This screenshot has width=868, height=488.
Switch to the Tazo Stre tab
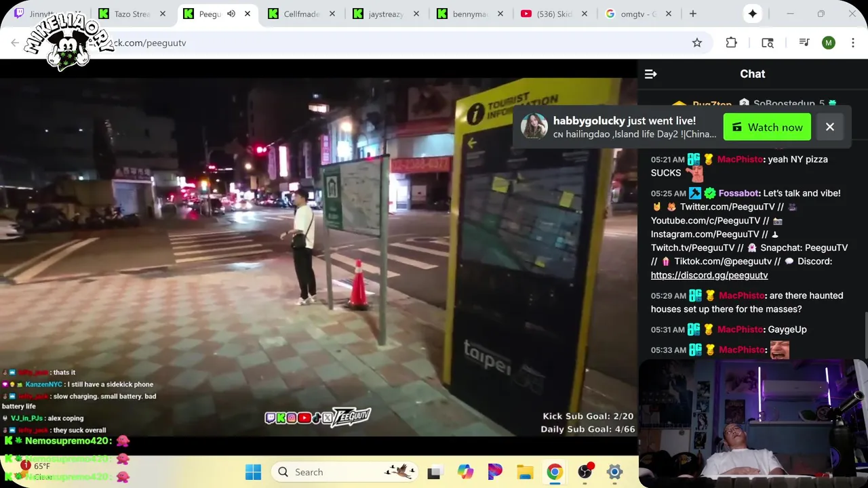(133, 14)
